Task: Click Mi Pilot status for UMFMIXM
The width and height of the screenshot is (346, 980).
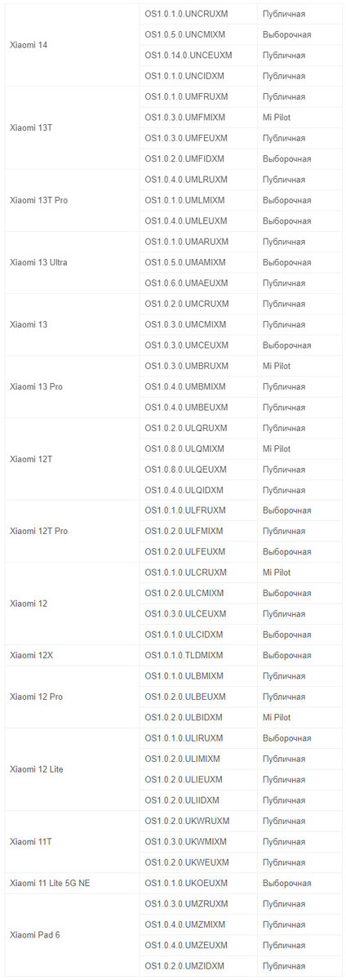Action: point(277,118)
